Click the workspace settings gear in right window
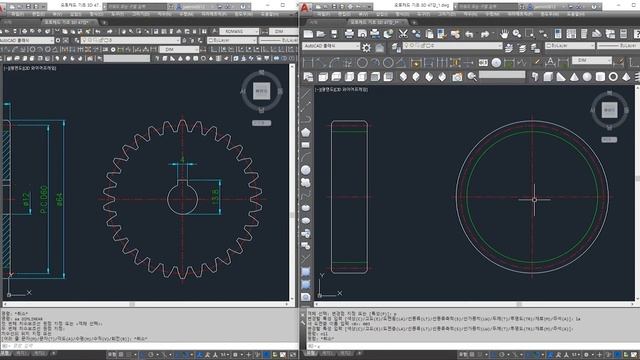This screenshot has width=640, height=360. click(x=367, y=48)
